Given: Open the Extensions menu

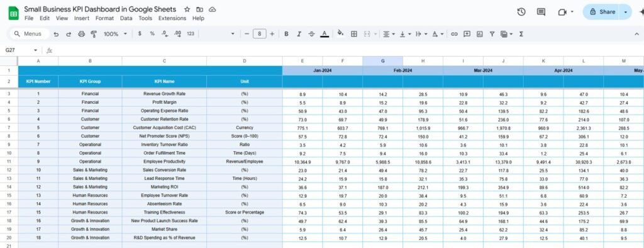Looking at the screenshot, I should [x=172, y=18].
